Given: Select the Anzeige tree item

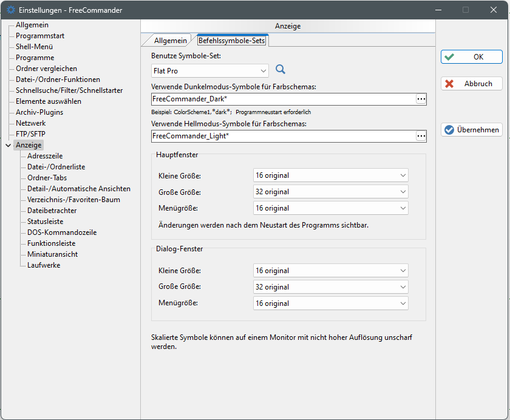Looking at the screenshot, I should tap(29, 145).
